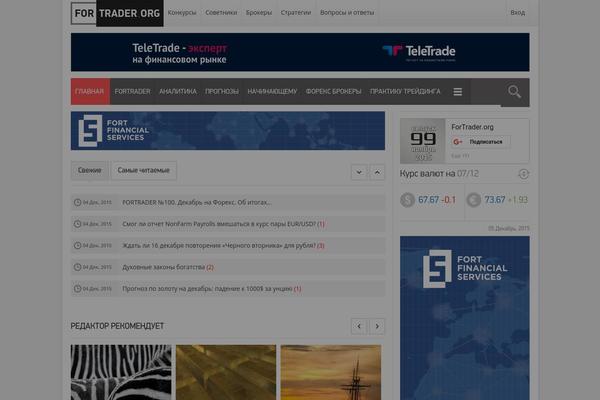The width and height of the screenshot is (600, 400).
Task: Expand news list with down chevron
Action: [x=359, y=173]
